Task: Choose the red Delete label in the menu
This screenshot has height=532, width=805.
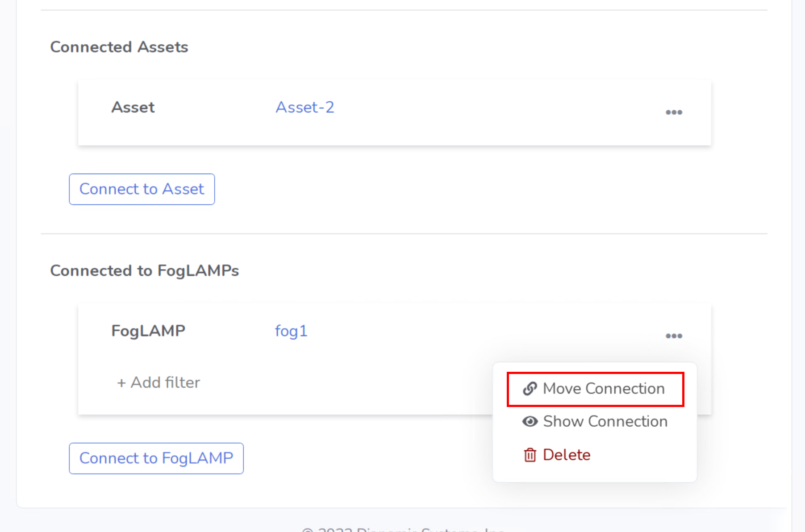Action: pyautogui.click(x=567, y=455)
